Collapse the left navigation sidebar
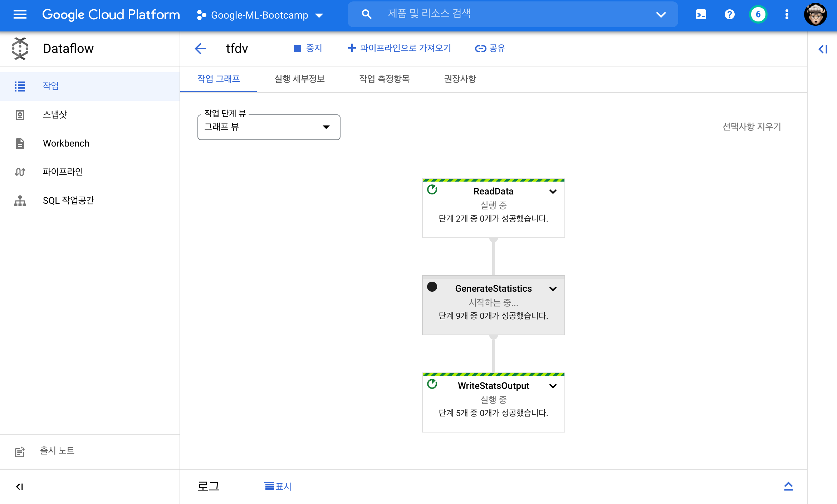The width and height of the screenshot is (837, 504). [20, 486]
